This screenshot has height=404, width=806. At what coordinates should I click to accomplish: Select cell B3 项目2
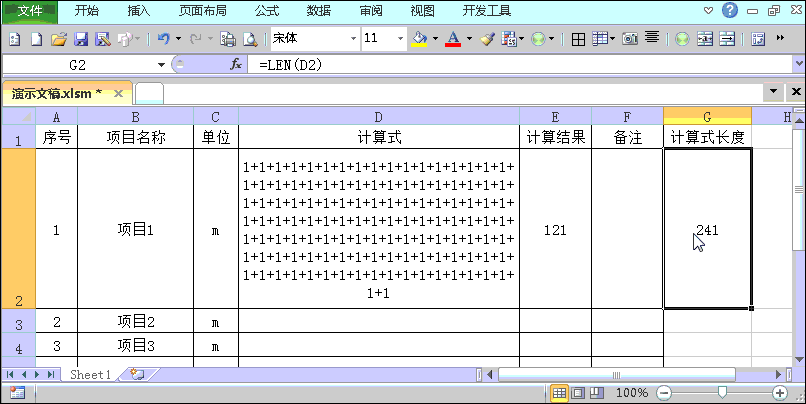(x=136, y=321)
